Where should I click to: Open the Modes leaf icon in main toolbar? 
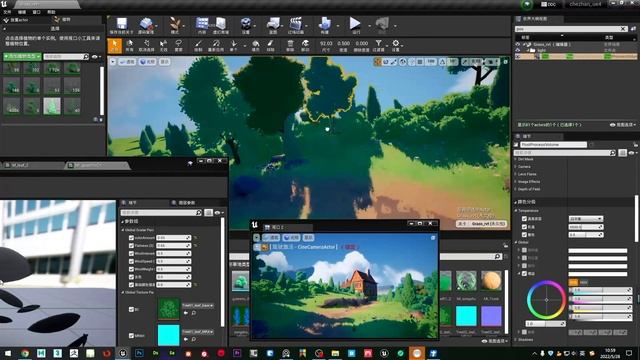coord(175,24)
